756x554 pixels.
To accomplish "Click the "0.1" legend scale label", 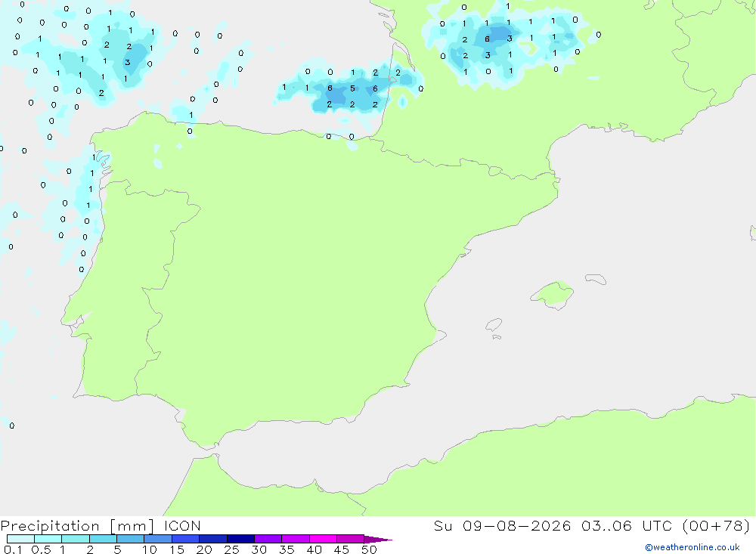I will click(x=13, y=549).
